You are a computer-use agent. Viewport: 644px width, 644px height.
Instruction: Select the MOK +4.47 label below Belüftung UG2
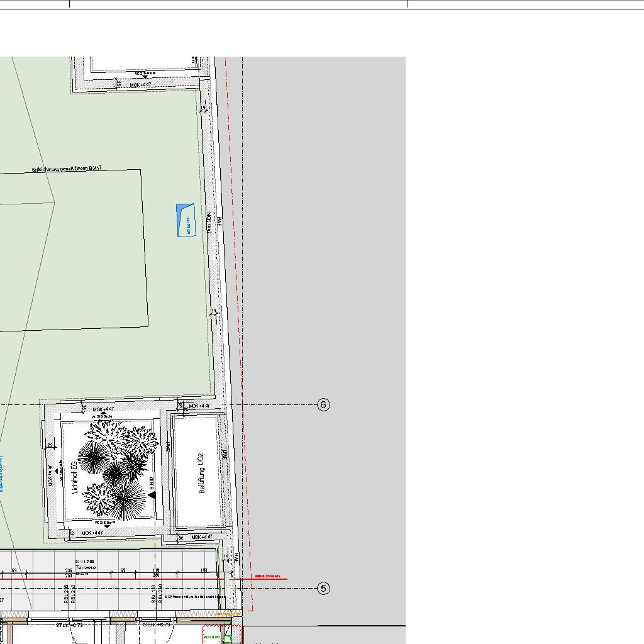click(202, 537)
